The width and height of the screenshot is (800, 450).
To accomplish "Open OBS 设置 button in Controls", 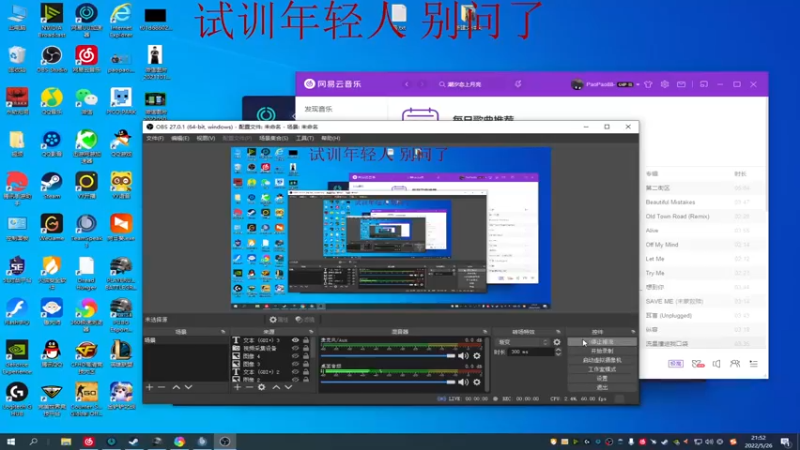I will pos(602,379).
